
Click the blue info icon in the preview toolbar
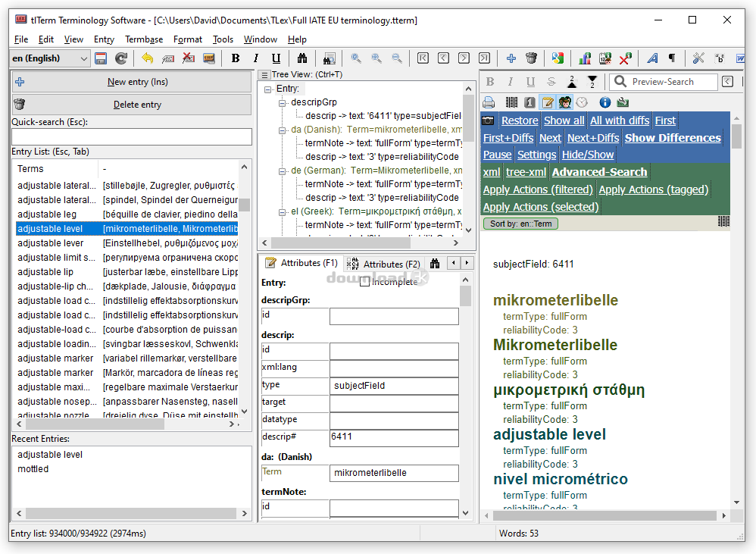pyautogui.click(x=604, y=102)
